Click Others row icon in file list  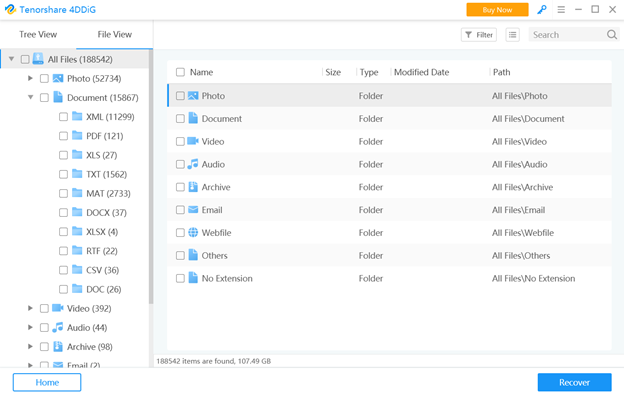pos(193,255)
